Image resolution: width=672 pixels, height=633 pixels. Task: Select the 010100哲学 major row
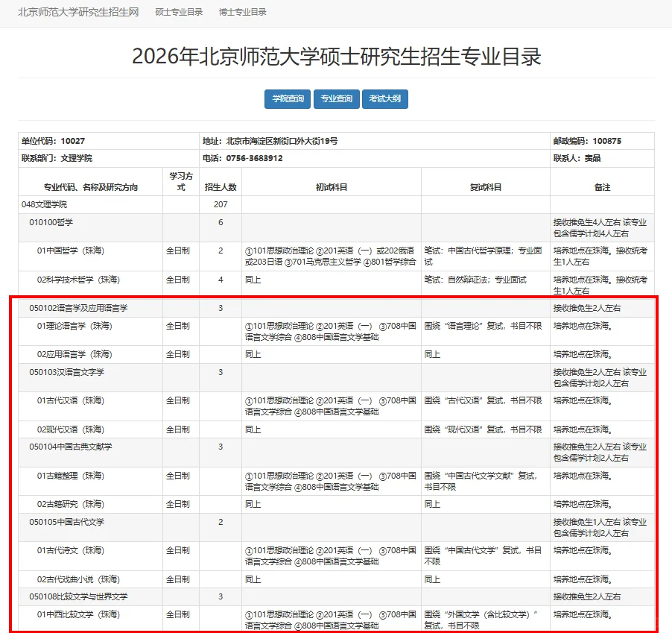pos(337,227)
